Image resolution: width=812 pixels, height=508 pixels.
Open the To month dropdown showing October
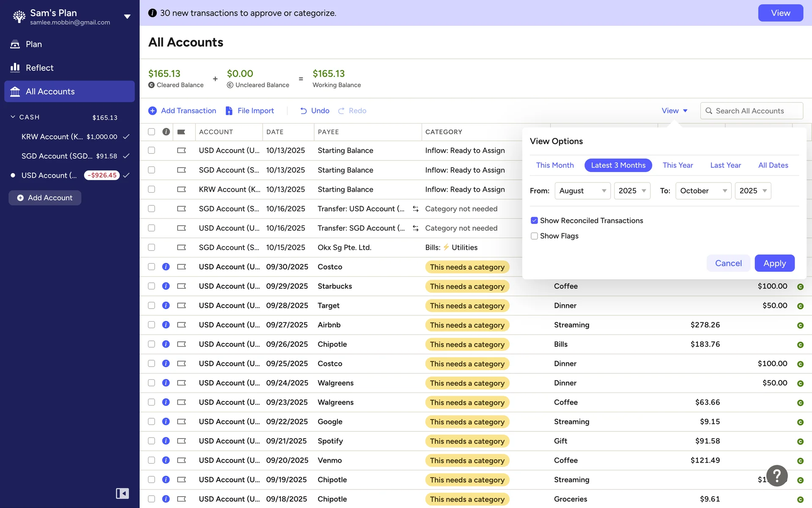pos(703,191)
